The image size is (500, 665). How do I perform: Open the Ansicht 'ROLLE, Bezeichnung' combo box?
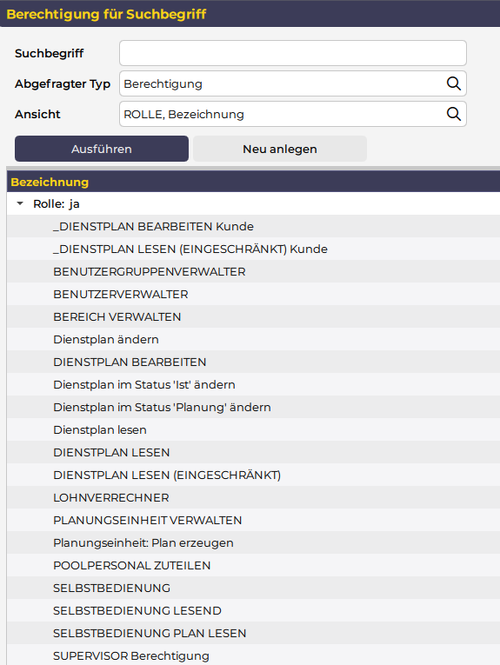[x=293, y=114]
